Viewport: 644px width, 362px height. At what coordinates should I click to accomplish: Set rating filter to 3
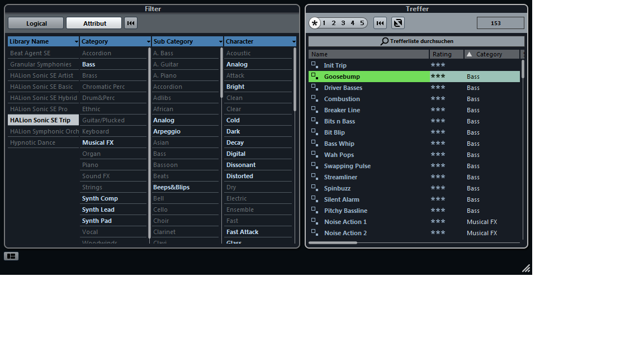pyautogui.click(x=343, y=23)
